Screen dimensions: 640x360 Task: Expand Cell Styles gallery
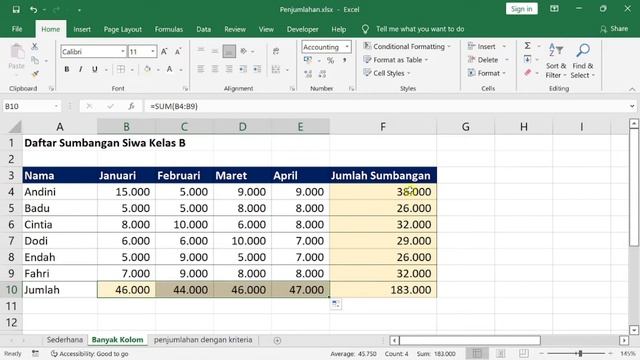coord(387,73)
